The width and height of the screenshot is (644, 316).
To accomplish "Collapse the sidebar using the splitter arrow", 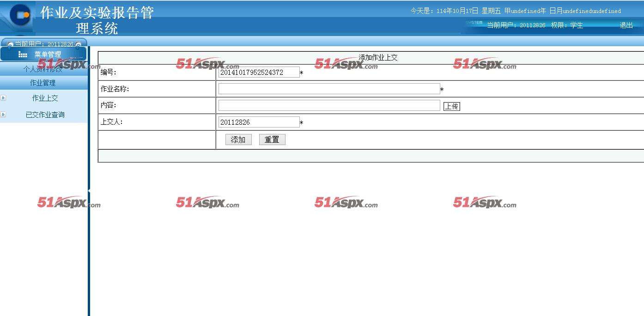I will pos(89,190).
